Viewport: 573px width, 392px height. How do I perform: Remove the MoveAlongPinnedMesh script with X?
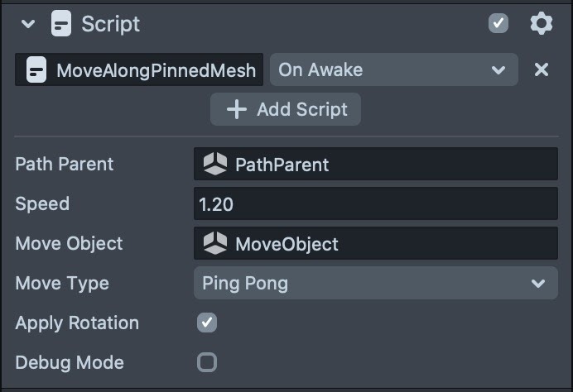pos(542,70)
